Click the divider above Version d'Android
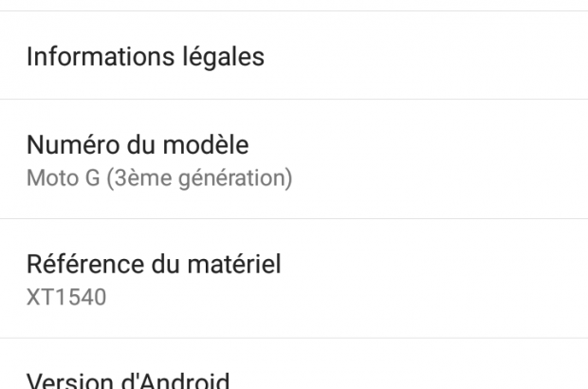The height and width of the screenshot is (389, 588). [294, 338]
